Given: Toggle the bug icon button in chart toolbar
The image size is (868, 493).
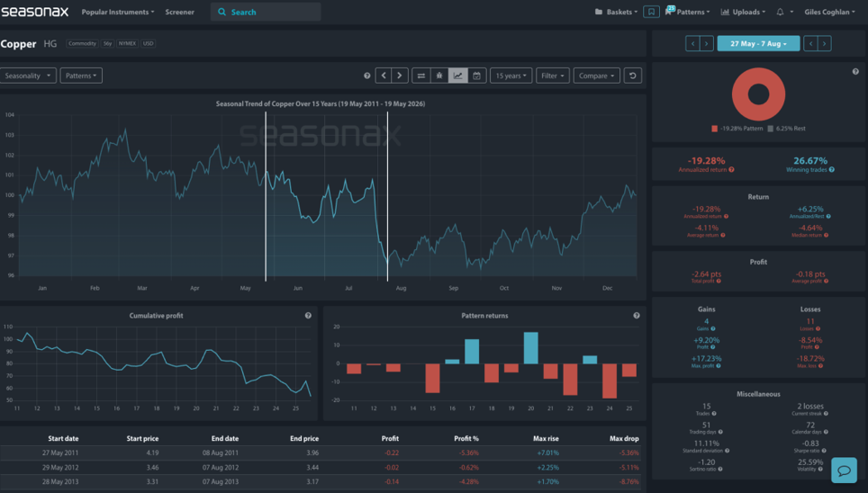Looking at the screenshot, I should click(x=439, y=76).
